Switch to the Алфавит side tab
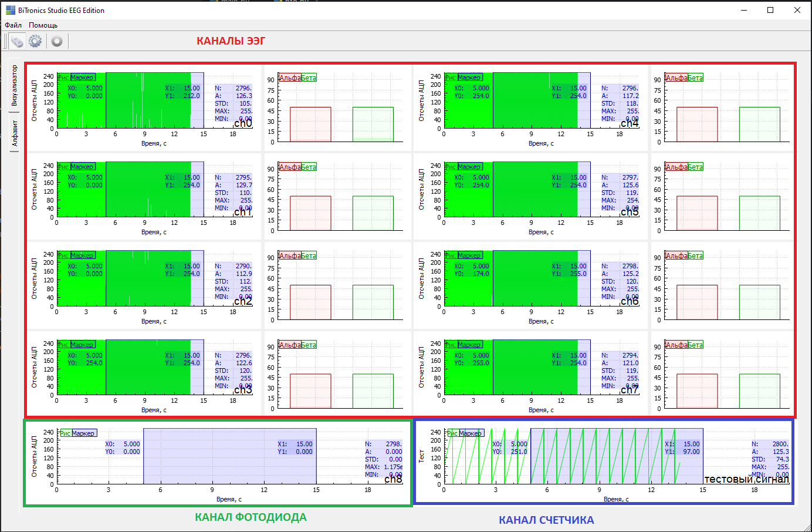812x532 pixels. coord(15,133)
